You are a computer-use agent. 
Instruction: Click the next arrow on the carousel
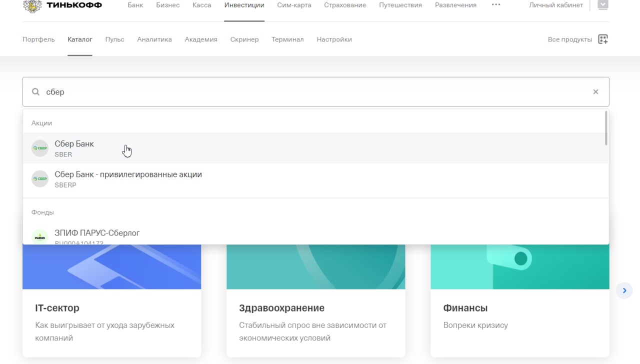pyautogui.click(x=624, y=290)
